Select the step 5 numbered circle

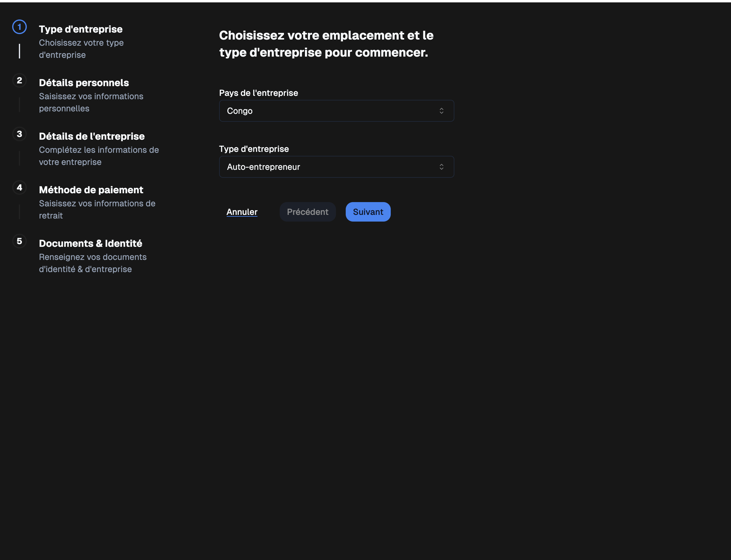19,241
